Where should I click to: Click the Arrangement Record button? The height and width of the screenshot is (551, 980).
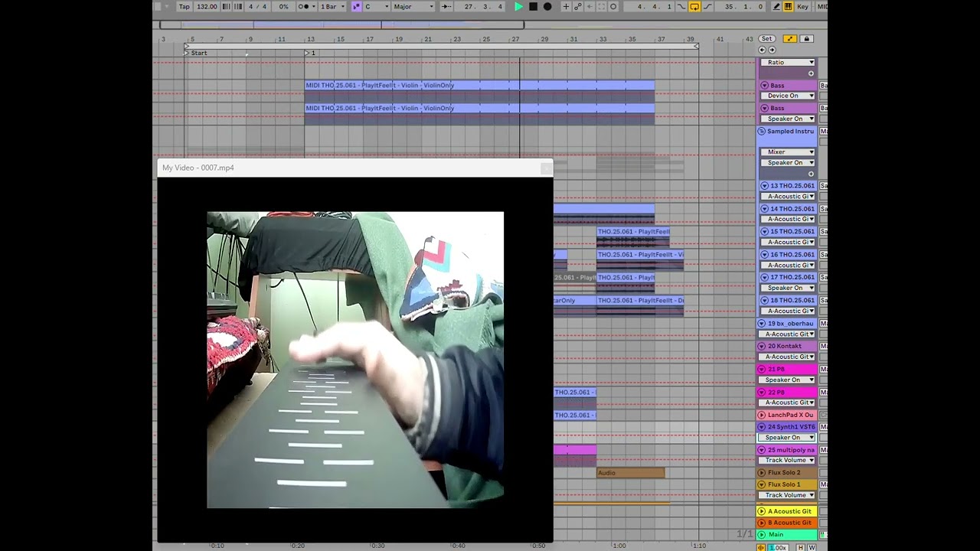click(x=547, y=6)
